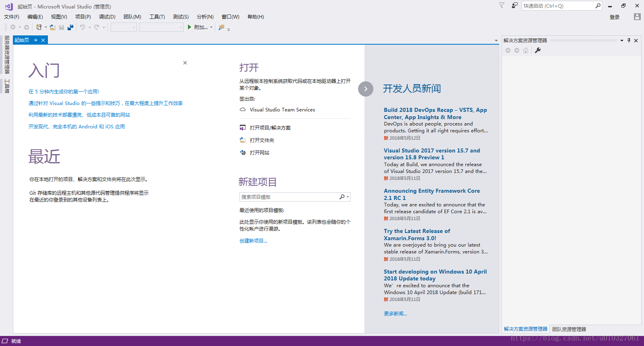Screen dimensions: 644x346
Task: Click the feedback icon in title bar
Action: 515,6
